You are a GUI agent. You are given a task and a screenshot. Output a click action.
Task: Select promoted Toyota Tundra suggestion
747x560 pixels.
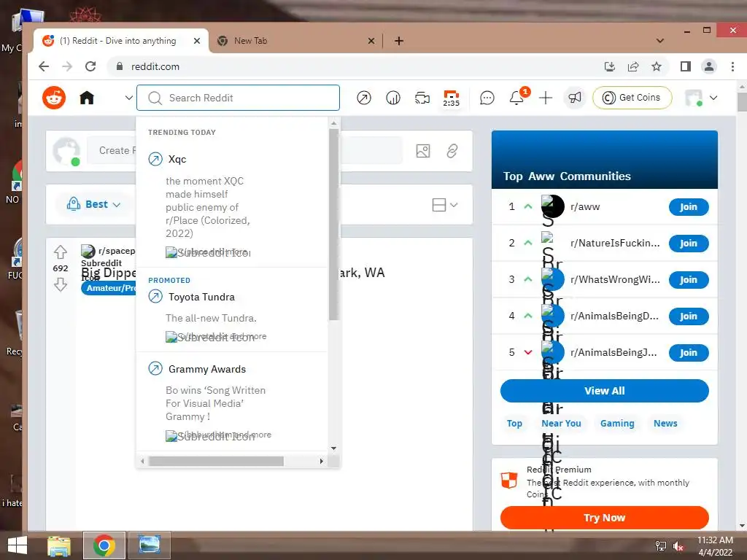201,297
